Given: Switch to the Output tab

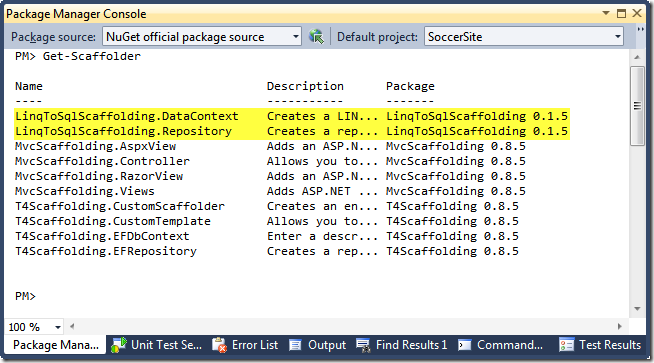Looking at the screenshot, I should pyautogui.click(x=318, y=345).
